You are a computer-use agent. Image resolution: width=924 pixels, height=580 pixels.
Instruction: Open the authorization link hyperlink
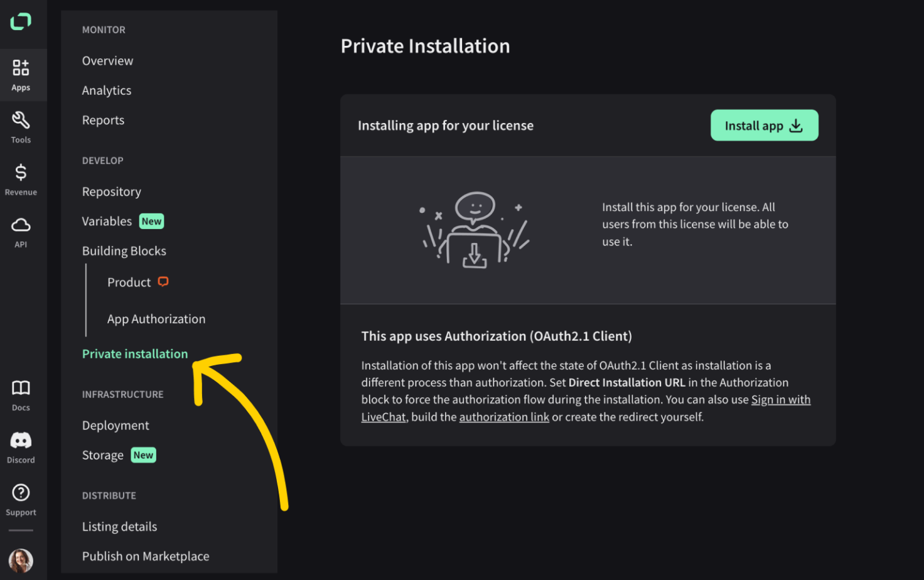(x=504, y=417)
